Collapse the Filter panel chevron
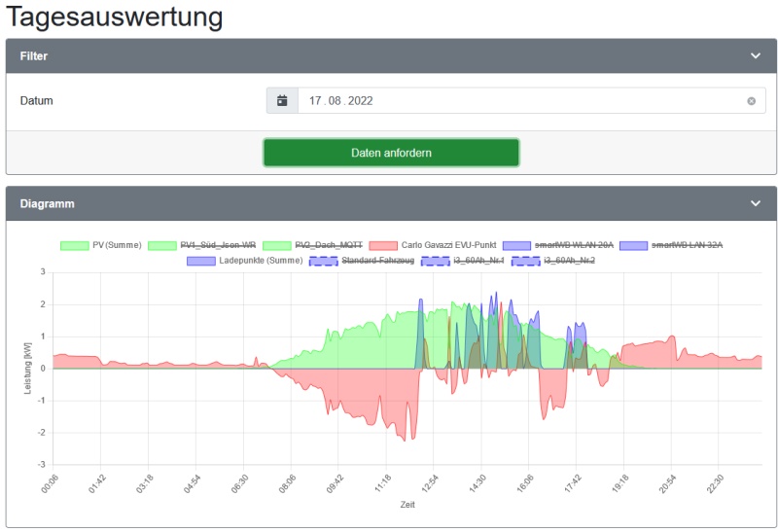This screenshot has height=532, width=778. [756, 56]
